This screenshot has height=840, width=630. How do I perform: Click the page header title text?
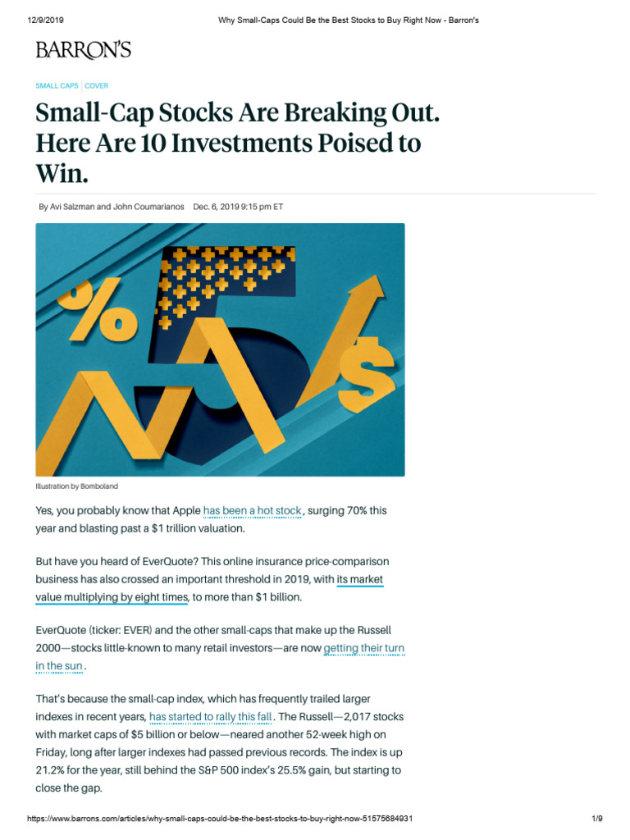tap(348, 21)
